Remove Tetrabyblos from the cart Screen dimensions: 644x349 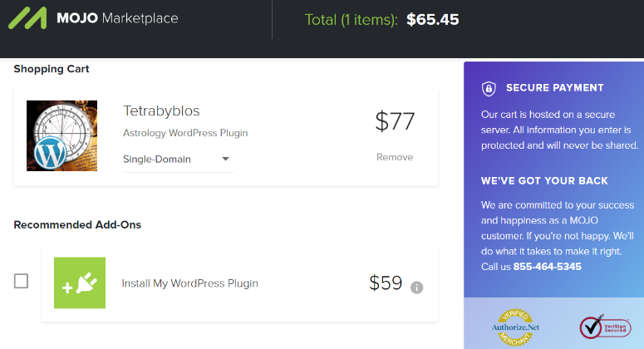click(x=395, y=157)
